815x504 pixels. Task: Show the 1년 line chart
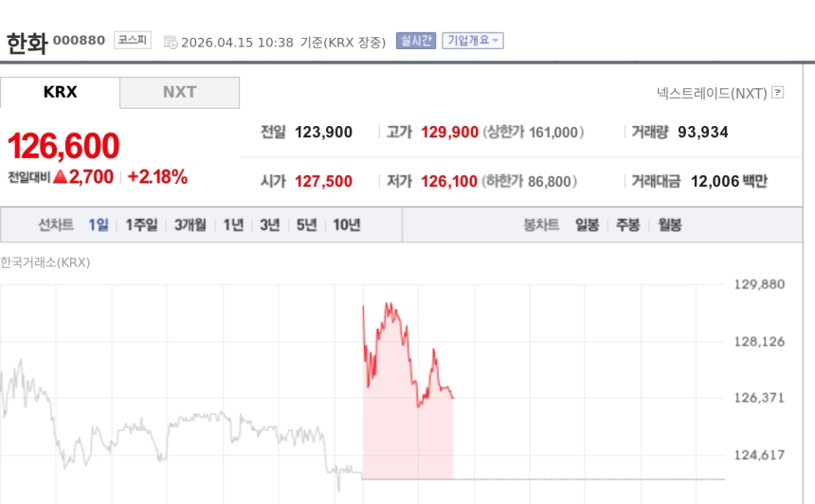(233, 225)
